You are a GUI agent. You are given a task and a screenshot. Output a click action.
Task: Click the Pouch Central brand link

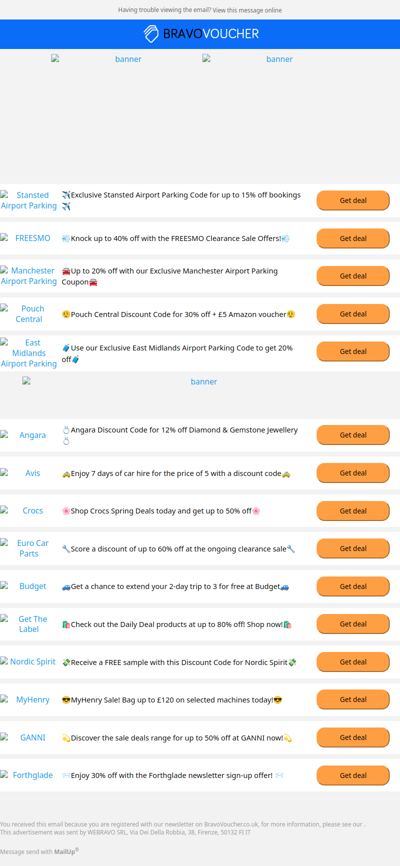pos(29,314)
